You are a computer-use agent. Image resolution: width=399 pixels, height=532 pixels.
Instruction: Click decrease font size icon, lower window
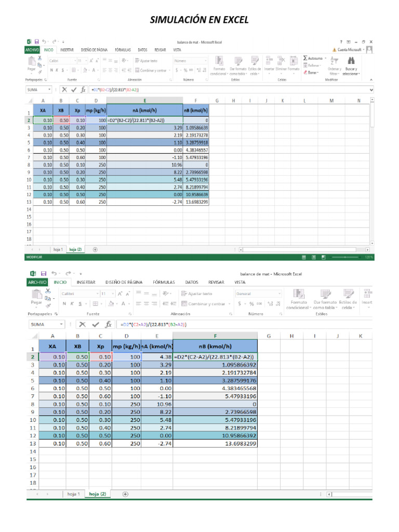(x=128, y=294)
